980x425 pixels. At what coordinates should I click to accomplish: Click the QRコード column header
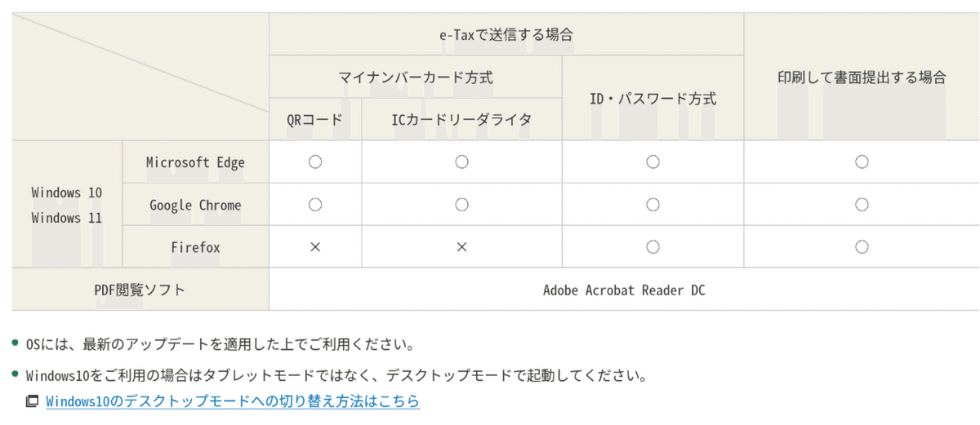point(315,119)
